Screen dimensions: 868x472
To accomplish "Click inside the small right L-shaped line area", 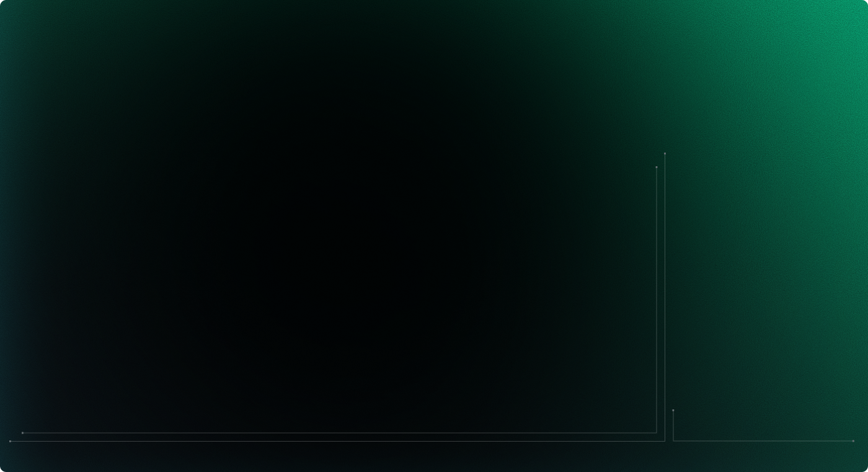I will (x=763, y=425).
